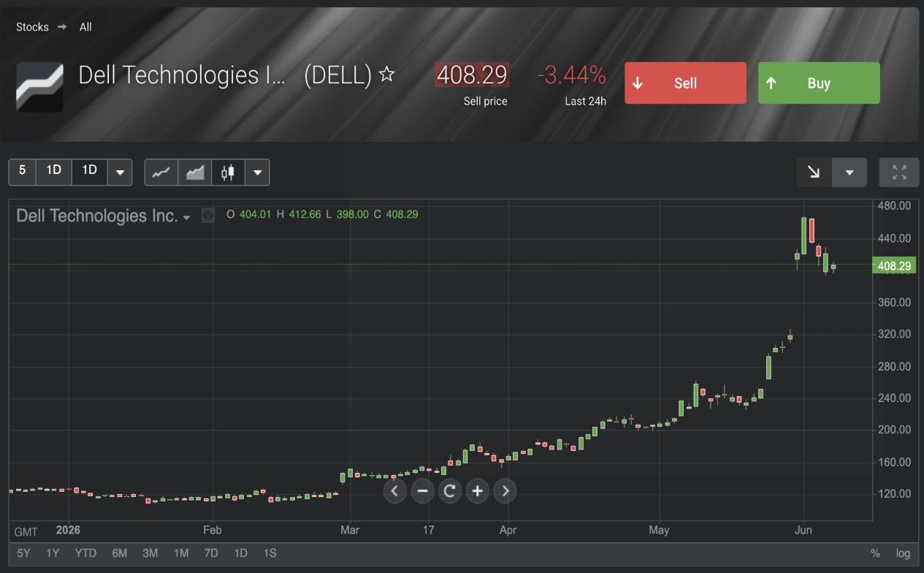Open the All breadcrumb link
924x573 pixels.
[x=85, y=27]
